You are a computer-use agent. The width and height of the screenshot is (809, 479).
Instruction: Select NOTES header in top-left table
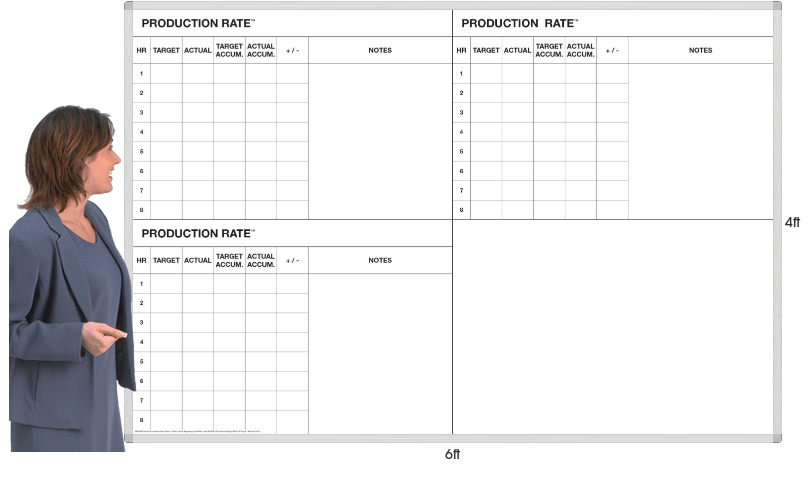pos(380,50)
